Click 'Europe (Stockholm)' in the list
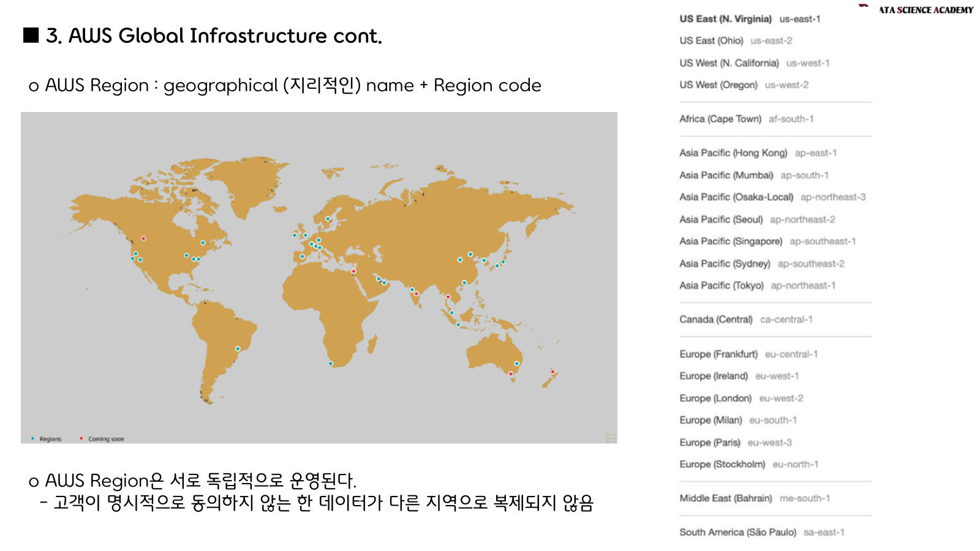Viewport: 980px width, 551px height. pyautogui.click(x=722, y=465)
